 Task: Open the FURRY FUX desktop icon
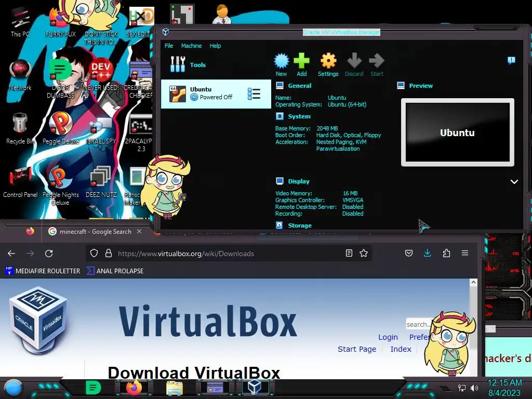pos(60,22)
